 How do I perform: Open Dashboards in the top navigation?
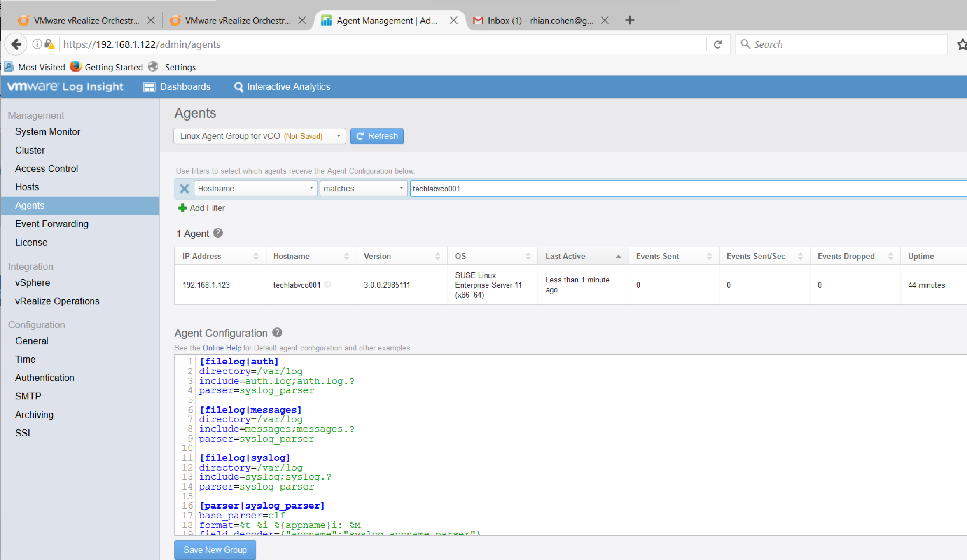[x=177, y=87]
